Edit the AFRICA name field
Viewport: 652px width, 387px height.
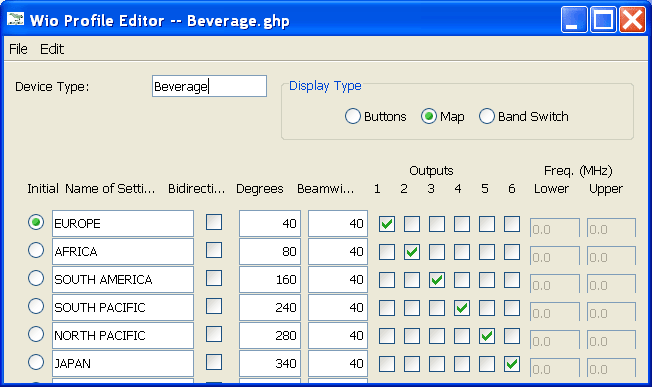click(123, 251)
